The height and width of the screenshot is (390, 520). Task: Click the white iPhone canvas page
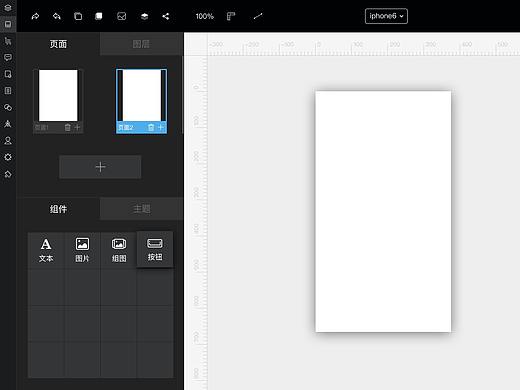point(383,211)
